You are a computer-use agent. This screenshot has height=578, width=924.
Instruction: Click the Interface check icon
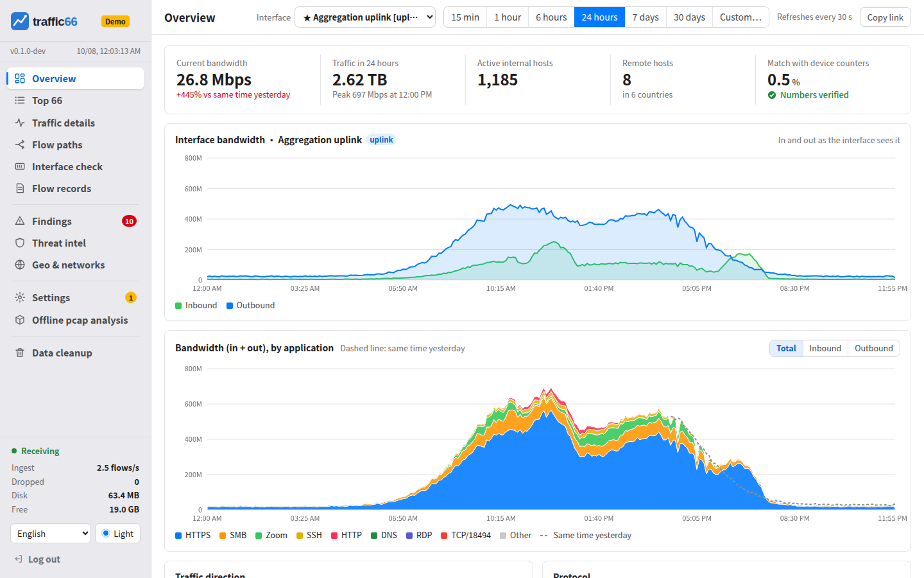[20, 166]
